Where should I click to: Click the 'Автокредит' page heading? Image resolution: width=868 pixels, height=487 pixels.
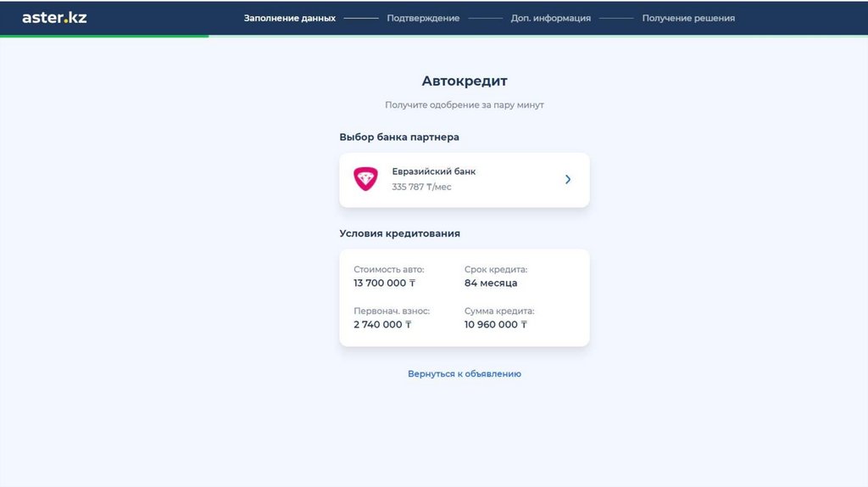tap(465, 81)
